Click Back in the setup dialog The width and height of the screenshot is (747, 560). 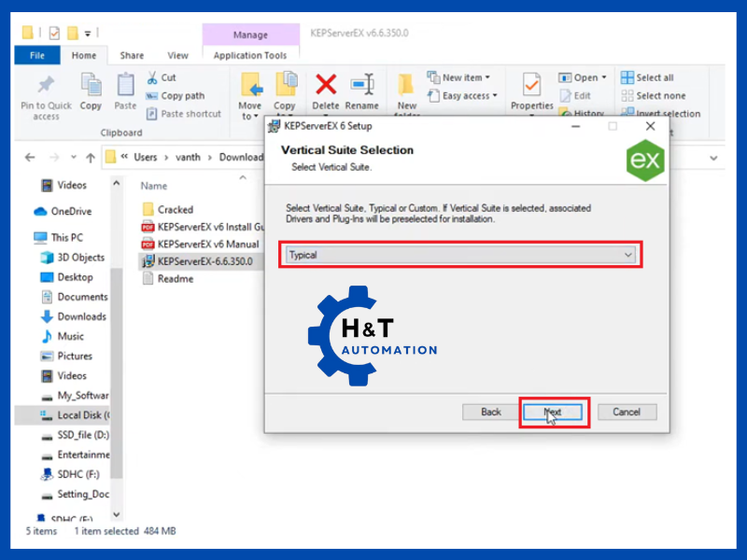coord(491,412)
